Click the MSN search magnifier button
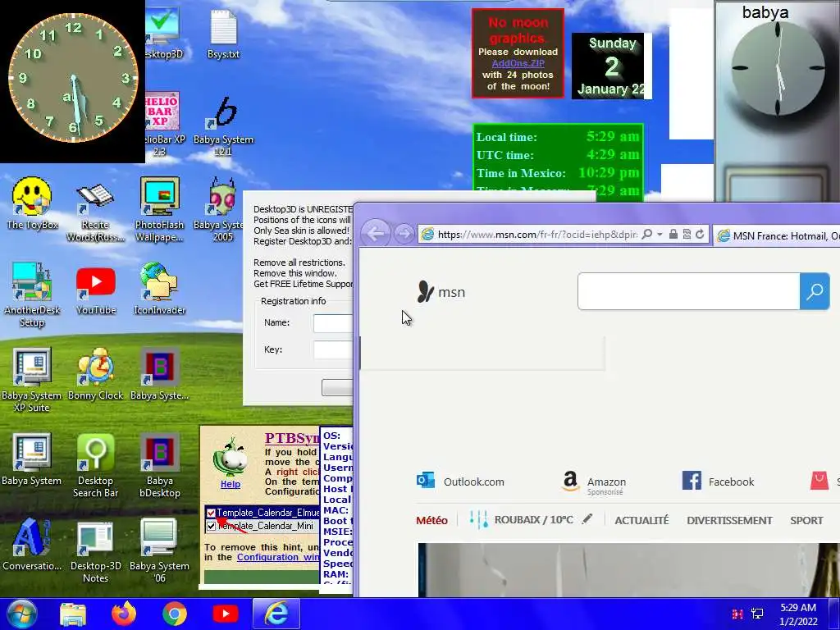Screen dimensions: 840x630 click(815, 291)
